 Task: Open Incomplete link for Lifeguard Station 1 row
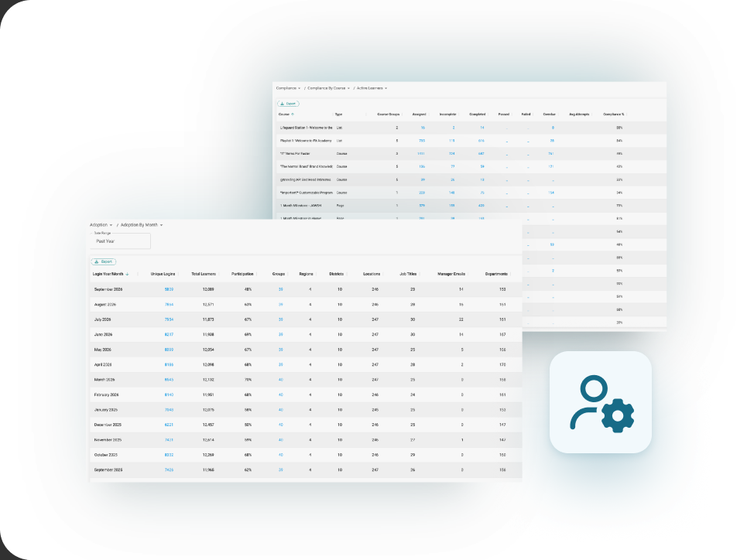[x=453, y=128]
